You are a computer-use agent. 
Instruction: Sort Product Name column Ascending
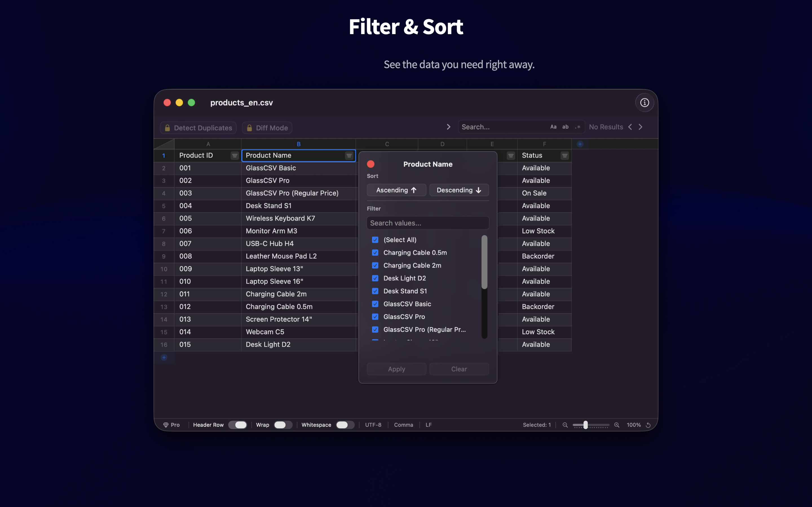click(x=396, y=190)
